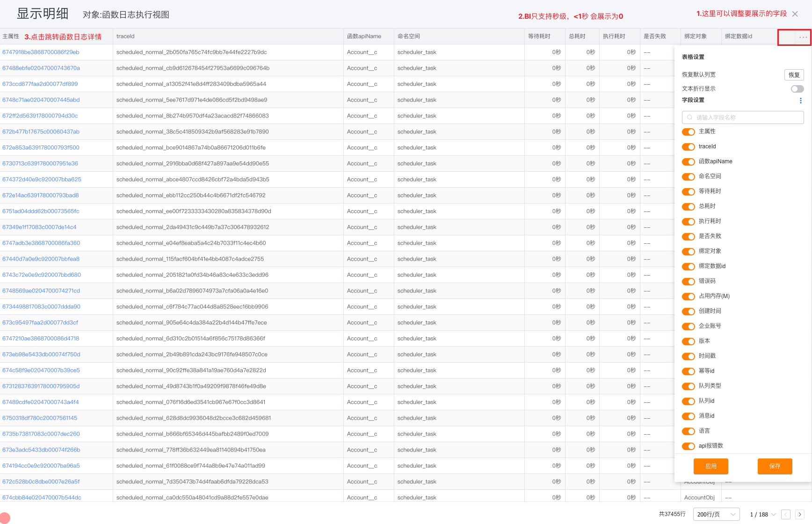The width and height of the screenshot is (812, 524).
Task: Turn off the 错误码 field toggle
Action: tap(688, 282)
